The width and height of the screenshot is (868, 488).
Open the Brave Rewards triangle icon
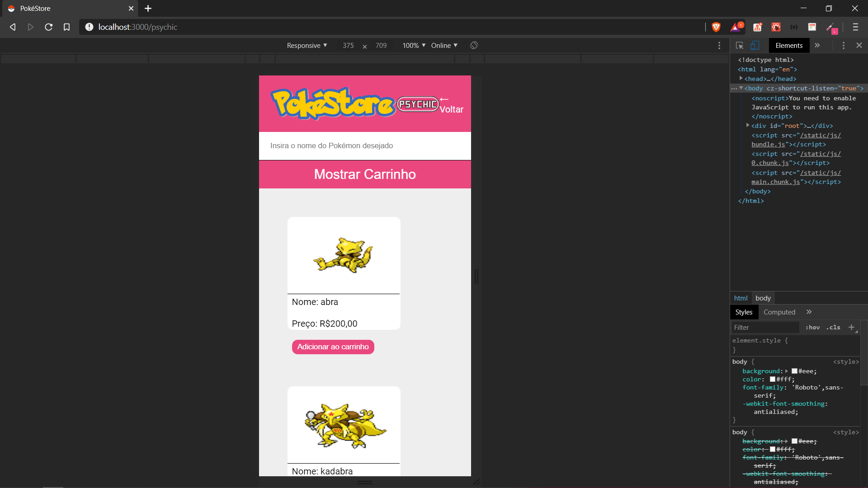coord(736,27)
